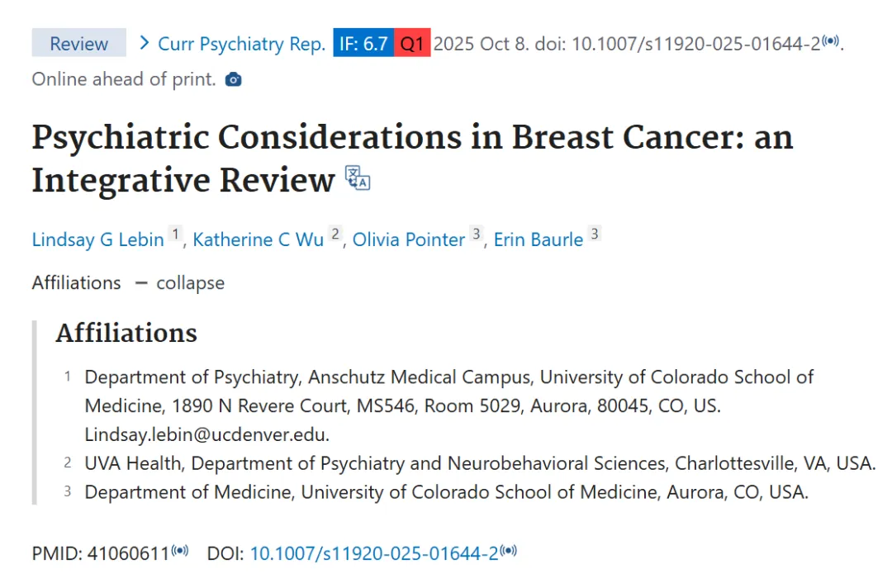This screenshot has height=588, width=892.
Task: Click affiliation superscript 3 after Olivia Pointer
Action: coord(476,235)
